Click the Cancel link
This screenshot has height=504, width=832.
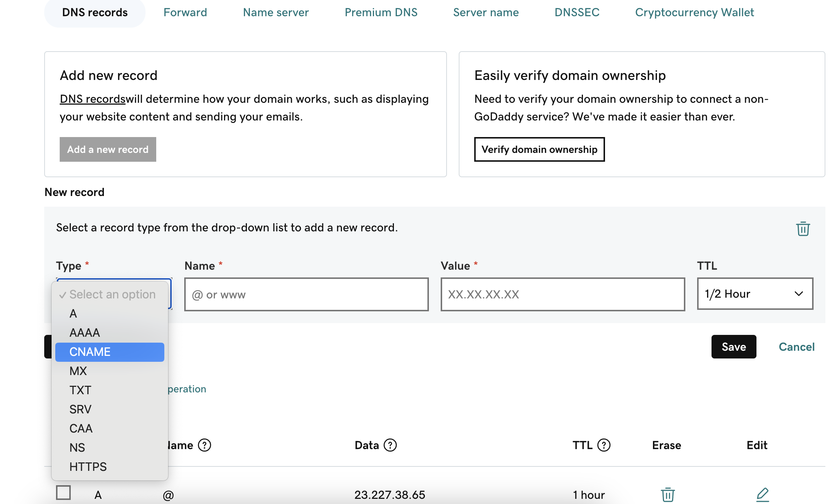796,347
